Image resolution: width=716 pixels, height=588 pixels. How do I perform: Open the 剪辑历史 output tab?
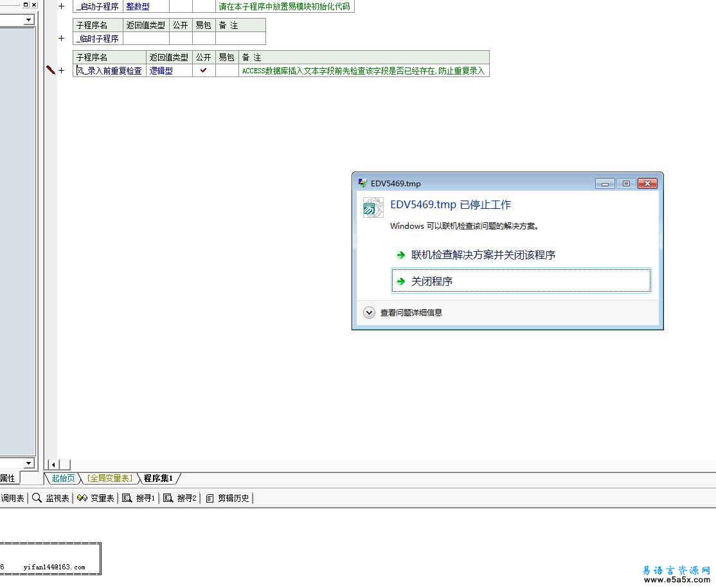[228, 498]
